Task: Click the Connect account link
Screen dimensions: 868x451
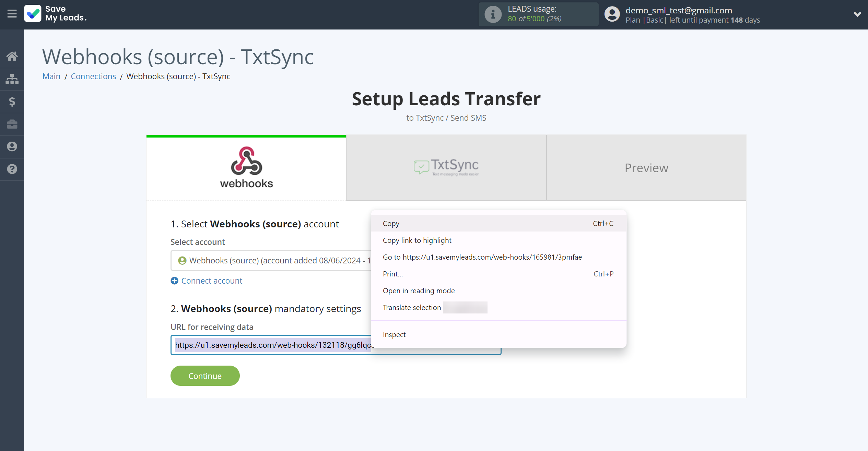Action: (x=212, y=281)
